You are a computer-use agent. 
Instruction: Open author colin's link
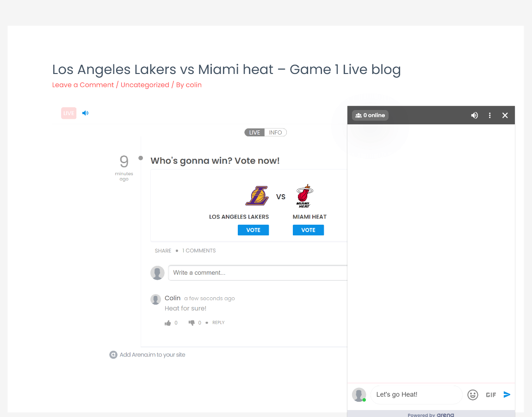tap(193, 85)
